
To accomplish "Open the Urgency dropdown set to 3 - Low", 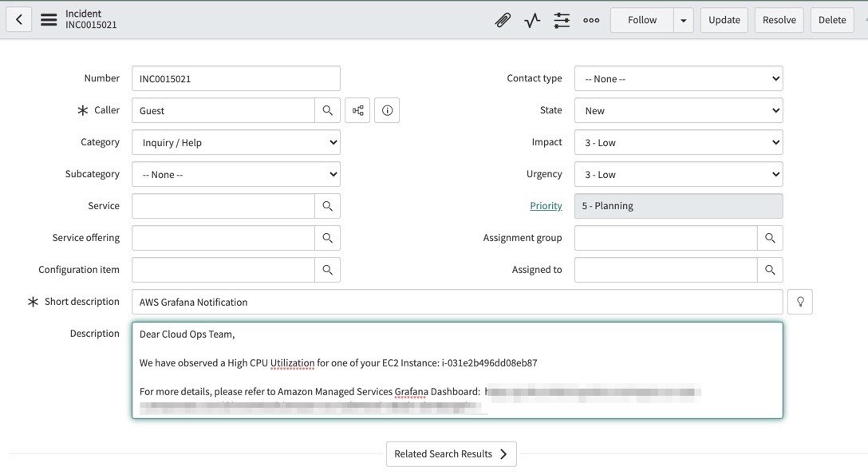I will (679, 174).
